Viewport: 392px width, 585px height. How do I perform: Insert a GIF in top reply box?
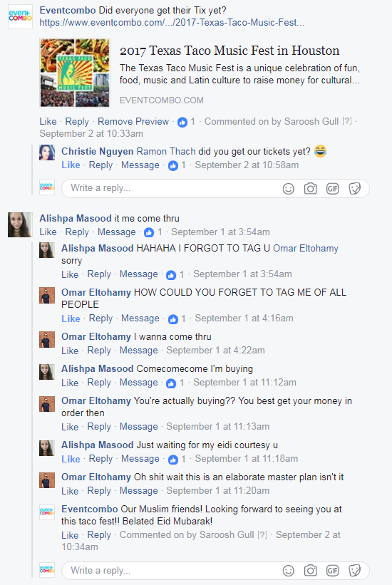tap(332, 189)
